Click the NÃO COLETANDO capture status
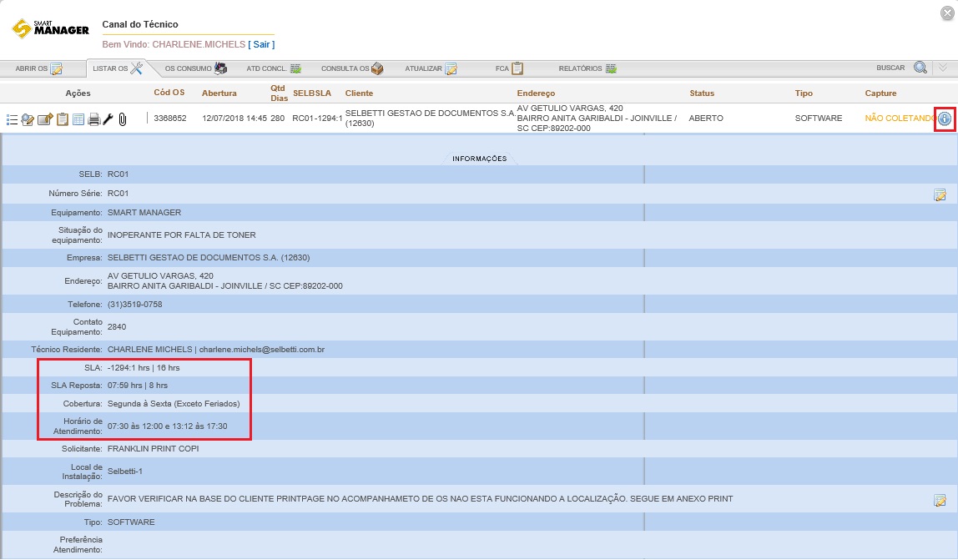This screenshot has width=958, height=560. pos(900,118)
